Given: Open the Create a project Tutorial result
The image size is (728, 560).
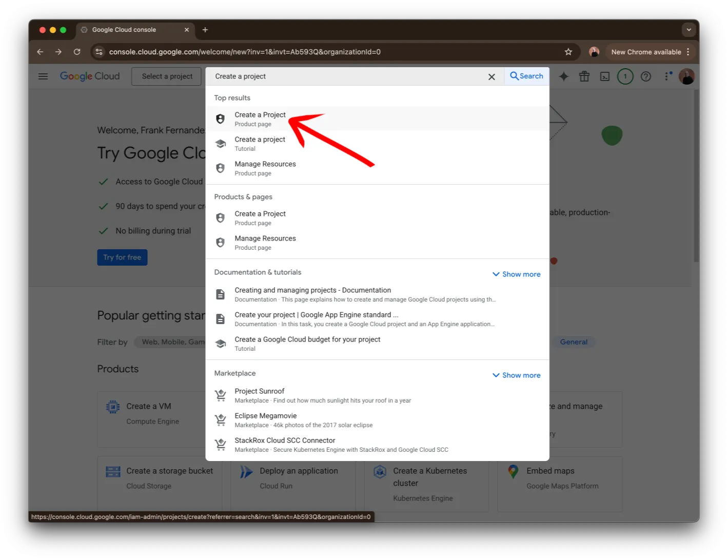Looking at the screenshot, I should pos(377,144).
